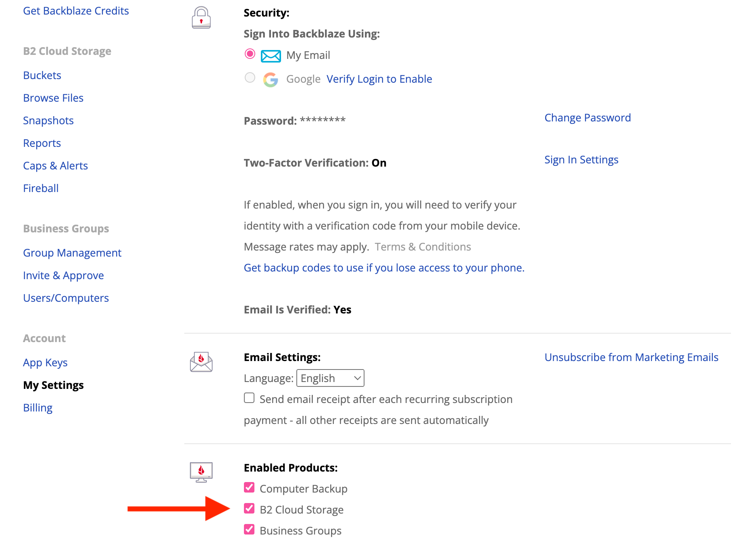Uncheck Computer Backup product checkbox

pyautogui.click(x=249, y=488)
